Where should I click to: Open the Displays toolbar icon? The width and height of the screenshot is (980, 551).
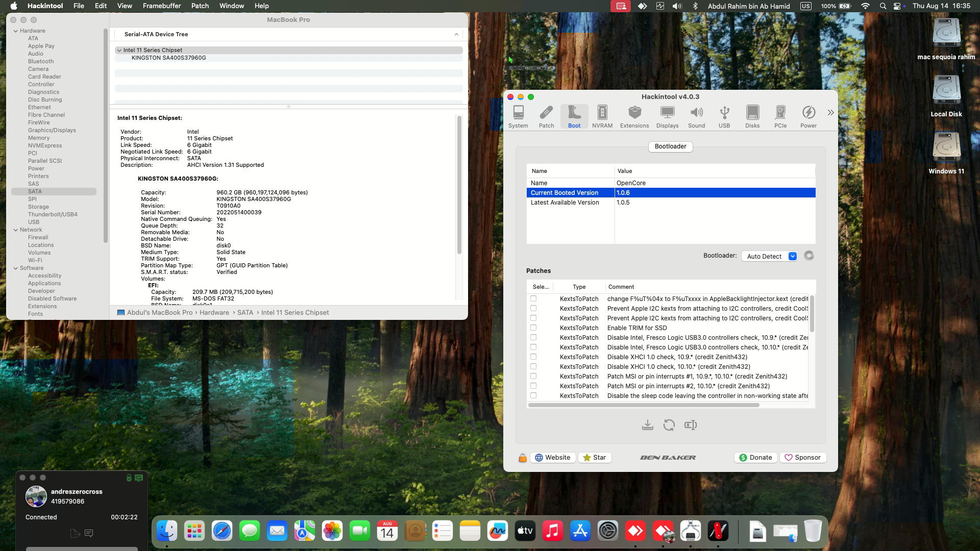pos(667,116)
